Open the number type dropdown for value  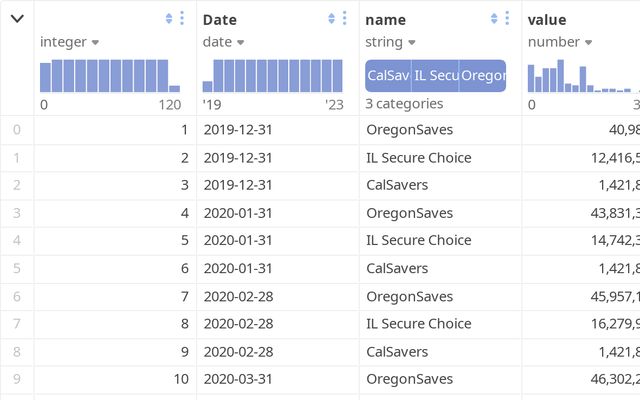pos(560,42)
